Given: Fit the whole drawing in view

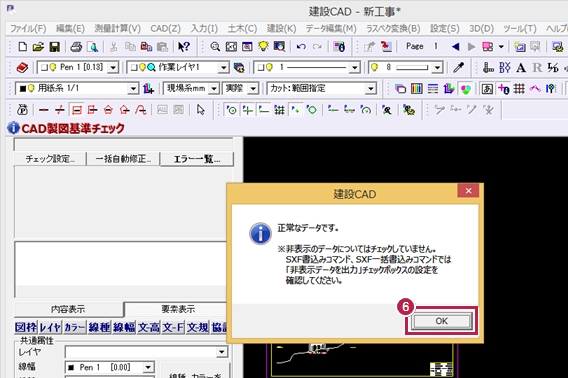Looking at the screenshot, I should pos(231,47).
